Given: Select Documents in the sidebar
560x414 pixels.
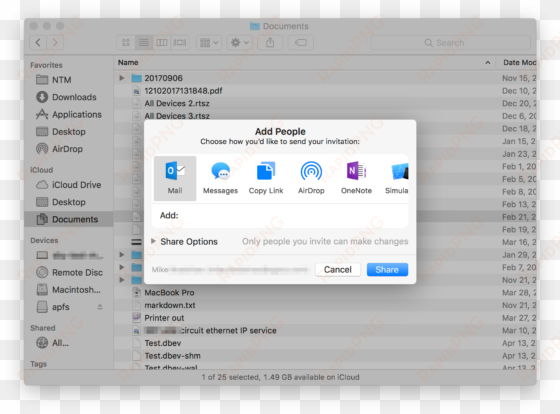Looking at the screenshot, I should (68, 219).
